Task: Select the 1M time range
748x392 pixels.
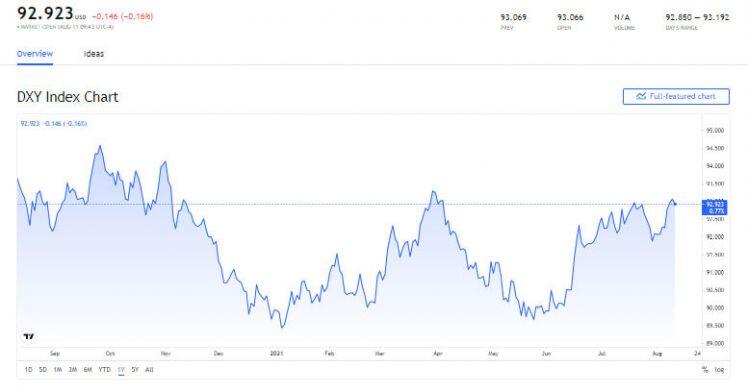Action: [x=58, y=370]
